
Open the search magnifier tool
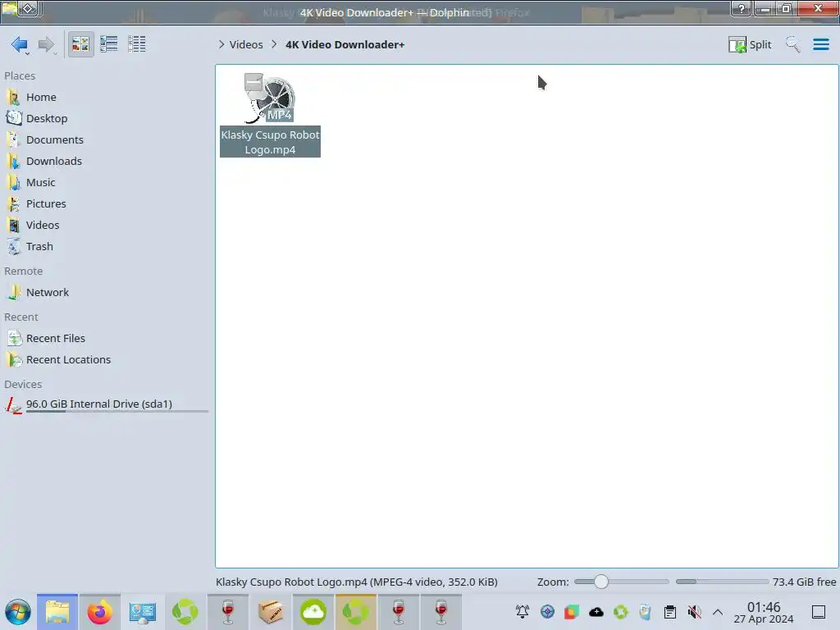[x=793, y=44]
